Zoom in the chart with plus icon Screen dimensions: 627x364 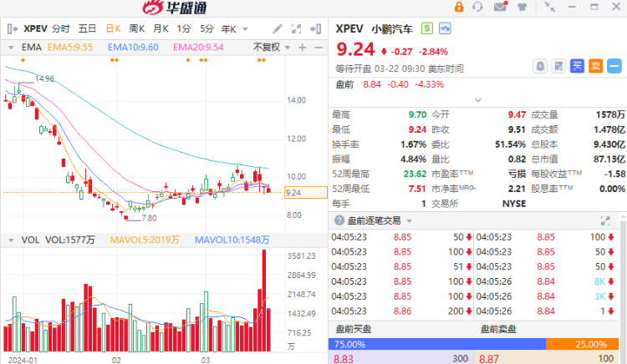coord(303,48)
